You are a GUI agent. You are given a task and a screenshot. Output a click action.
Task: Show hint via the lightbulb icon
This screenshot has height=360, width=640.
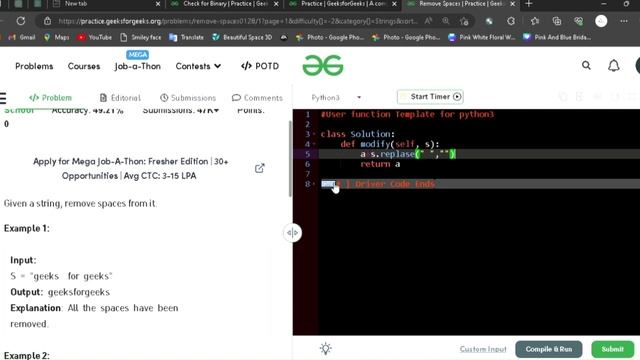point(325,349)
